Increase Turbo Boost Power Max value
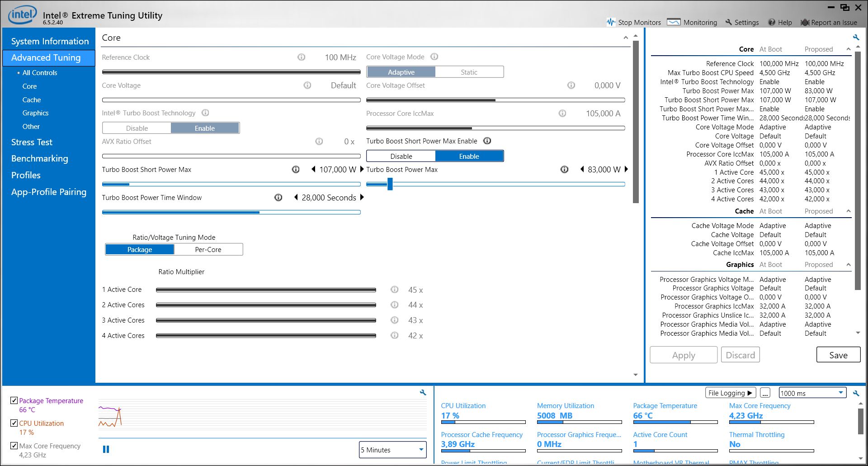The width and height of the screenshot is (868, 466). [627, 169]
